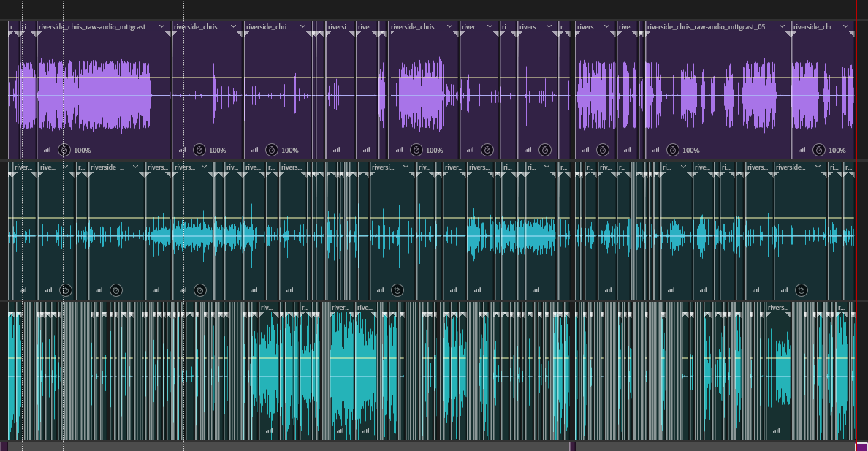Click volume bars icon on bottom-track rivers... clip

click(776, 430)
